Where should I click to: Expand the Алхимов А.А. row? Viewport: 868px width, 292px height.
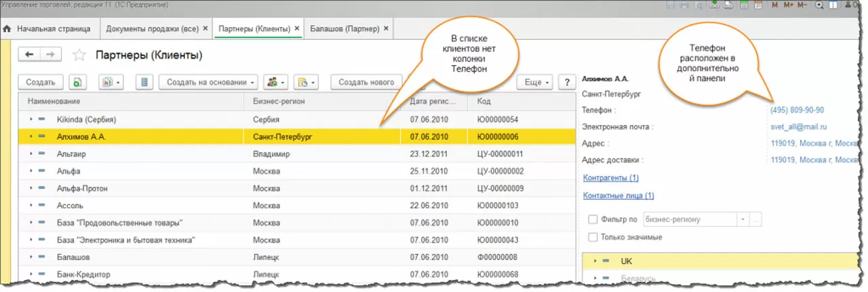[x=31, y=137]
